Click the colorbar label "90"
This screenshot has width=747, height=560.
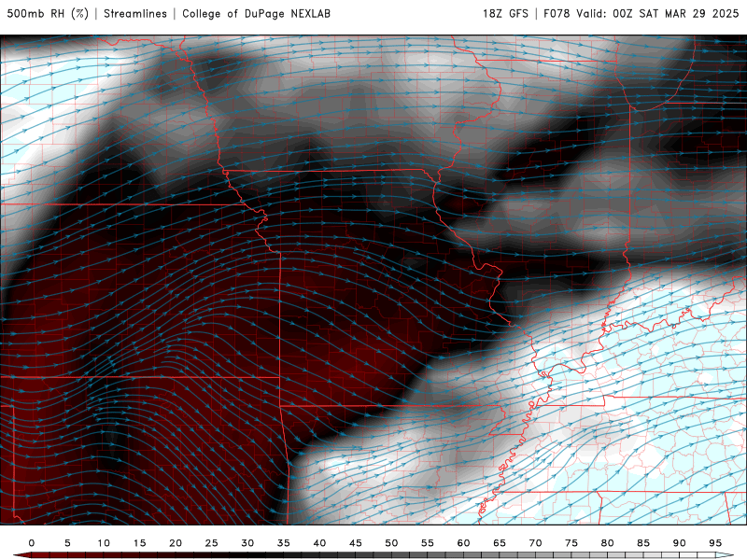click(680, 543)
